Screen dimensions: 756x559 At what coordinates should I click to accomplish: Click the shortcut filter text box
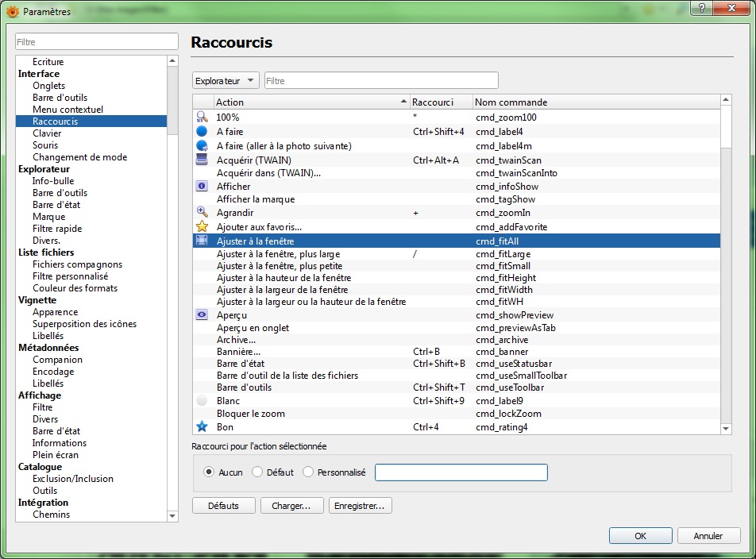point(381,80)
